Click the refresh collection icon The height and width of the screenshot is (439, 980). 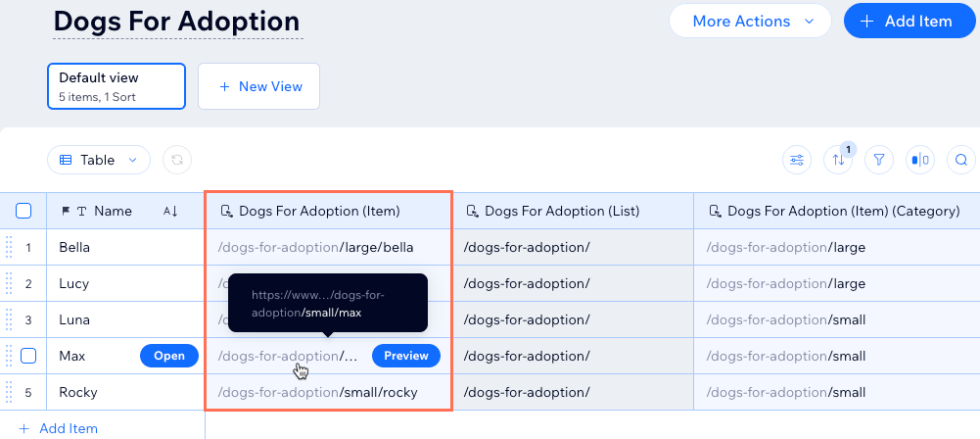tap(177, 160)
